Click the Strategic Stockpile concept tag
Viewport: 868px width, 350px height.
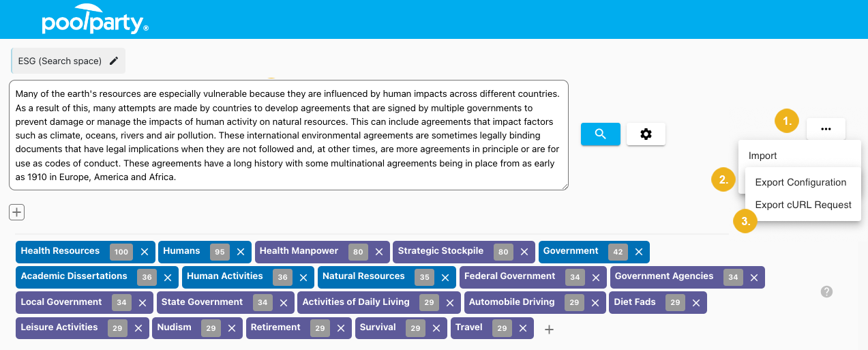tap(440, 251)
